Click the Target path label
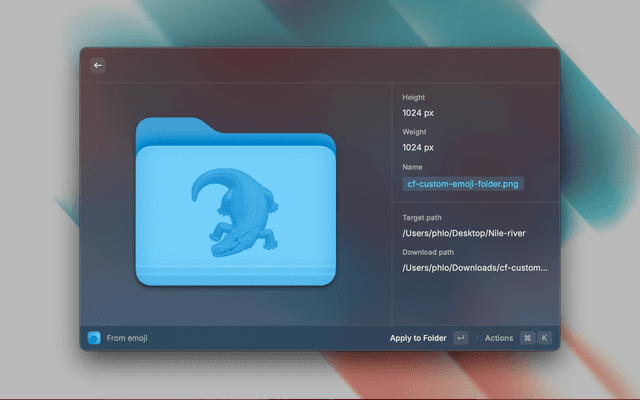640x400 pixels. point(424,218)
